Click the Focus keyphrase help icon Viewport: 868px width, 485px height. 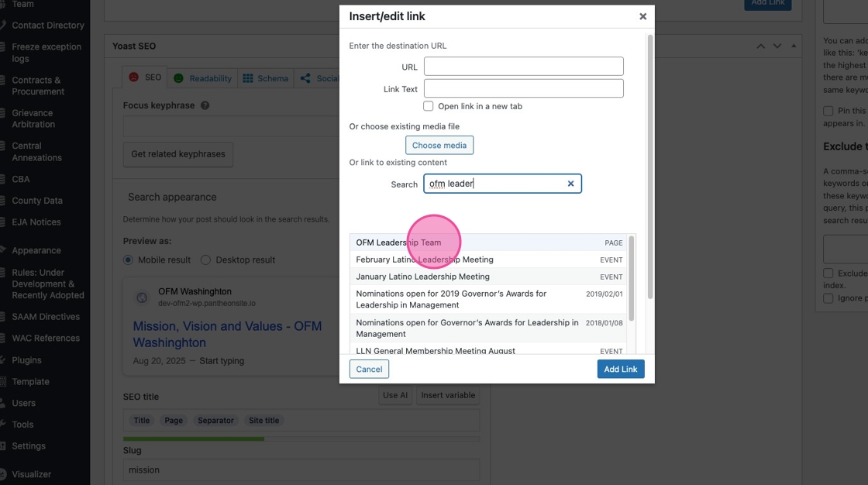pos(205,105)
